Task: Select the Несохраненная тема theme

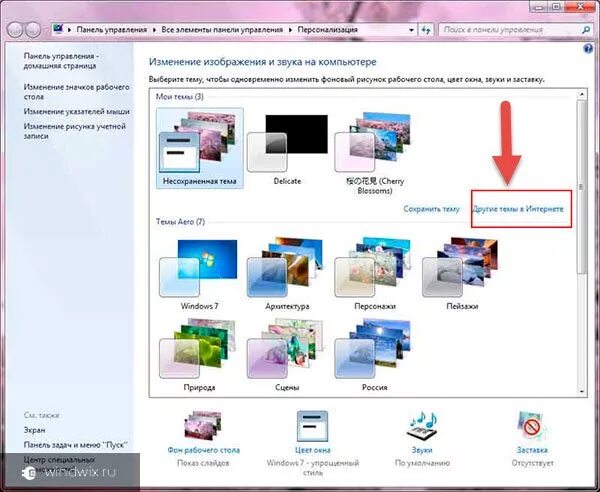Action: 200,148
